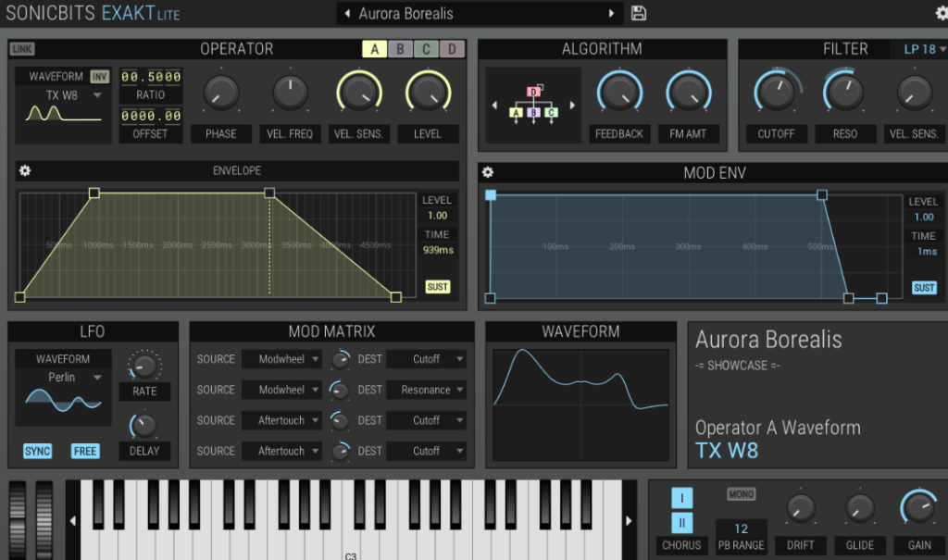948x560 pixels.
Task: Click envelope time value 939ms
Action: 438,250
